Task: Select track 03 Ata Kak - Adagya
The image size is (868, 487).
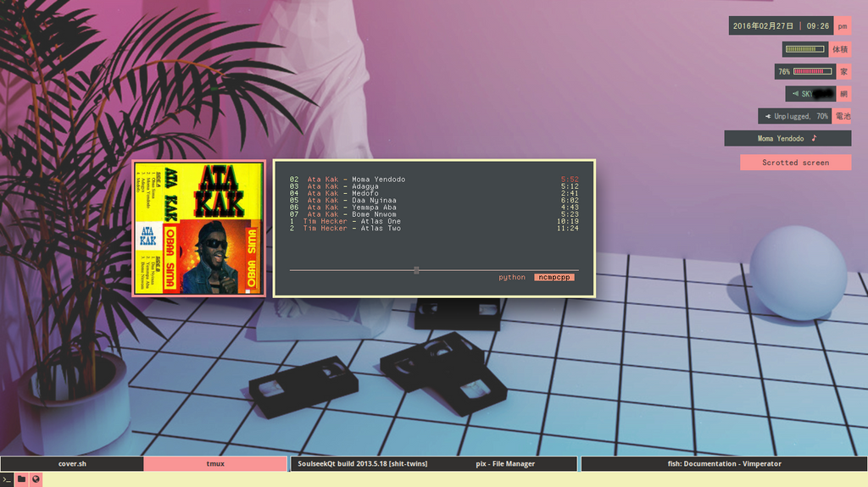Action: coord(434,186)
